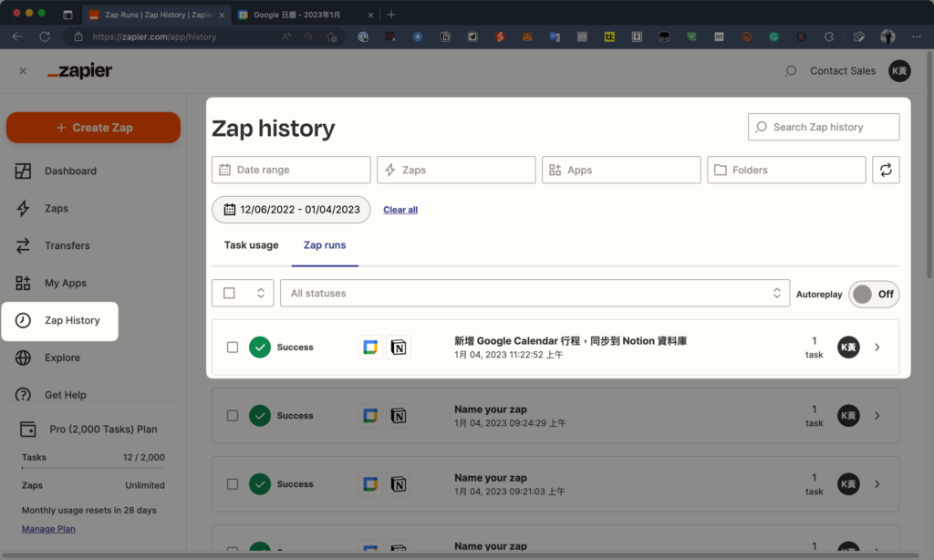The image size is (934, 560).
Task: Click Pro (2,000 Tasks) Plan label
Action: click(103, 429)
